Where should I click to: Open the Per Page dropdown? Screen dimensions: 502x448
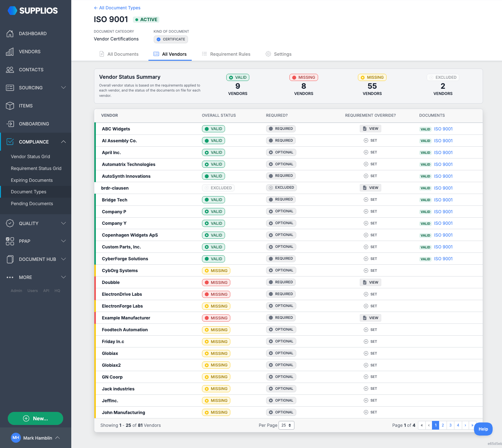(286, 425)
